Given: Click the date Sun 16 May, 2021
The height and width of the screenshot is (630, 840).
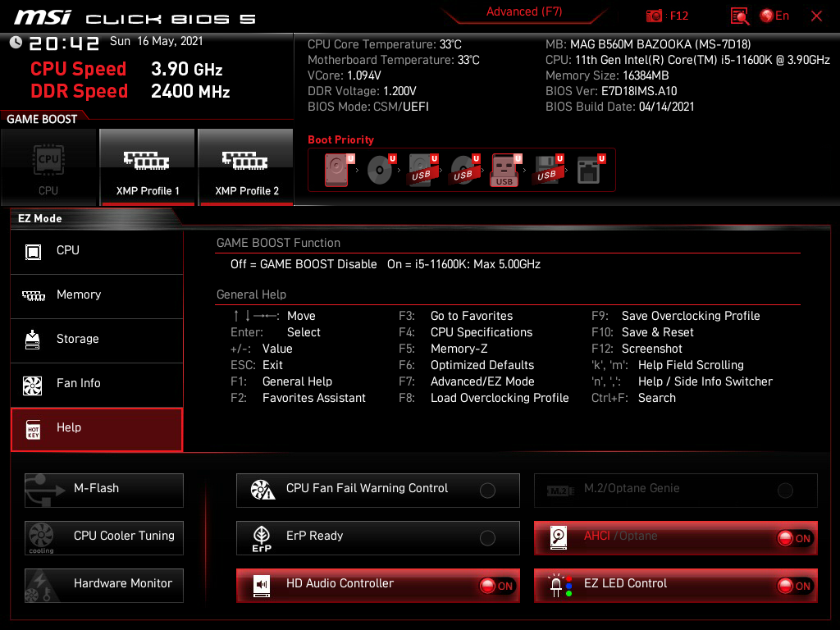Looking at the screenshot, I should tap(157, 41).
